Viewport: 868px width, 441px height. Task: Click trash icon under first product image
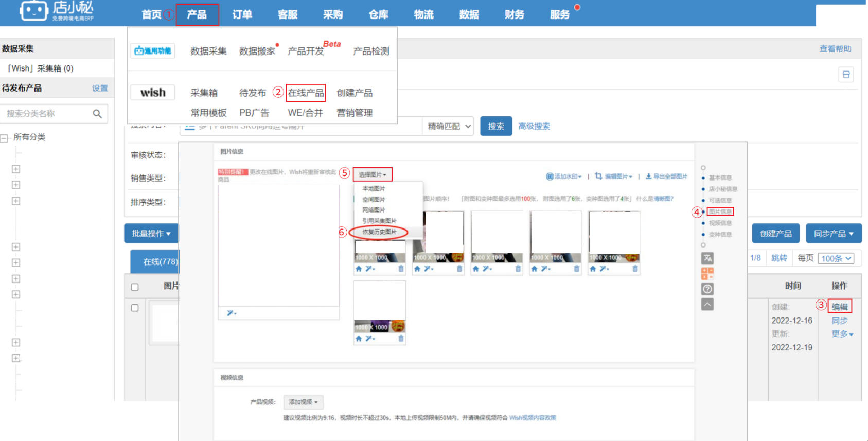[401, 269]
